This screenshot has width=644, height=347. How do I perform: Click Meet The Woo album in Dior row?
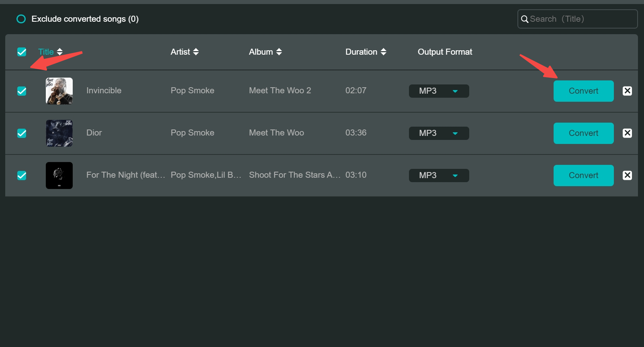pyautogui.click(x=276, y=133)
